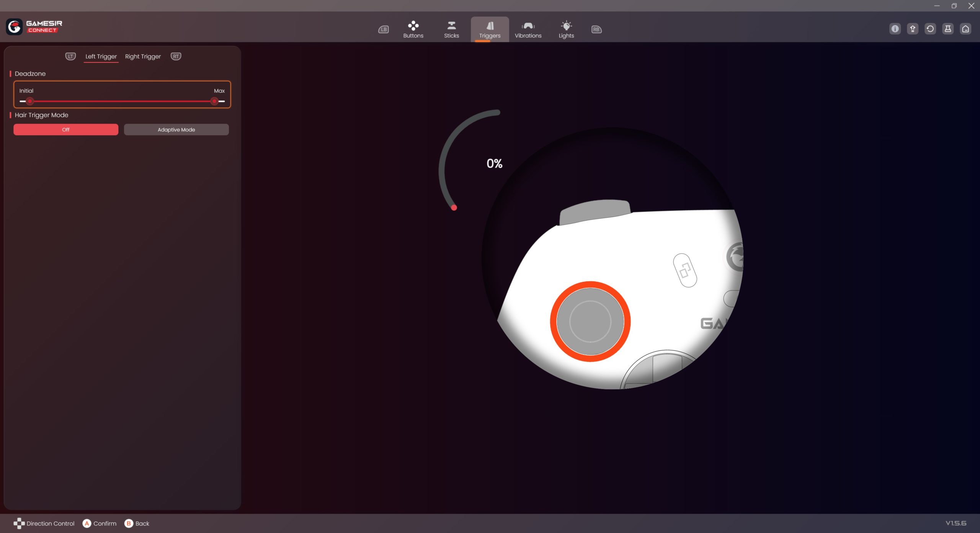Switch to the Vibrations tab
The height and width of the screenshot is (533, 980).
coord(528,29)
